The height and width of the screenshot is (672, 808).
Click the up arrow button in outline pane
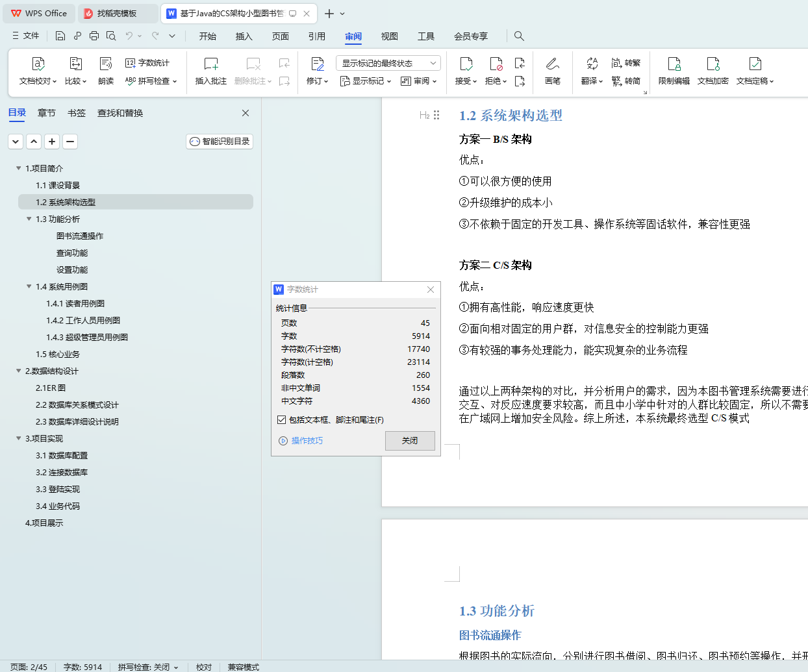pyautogui.click(x=34, y=141)
